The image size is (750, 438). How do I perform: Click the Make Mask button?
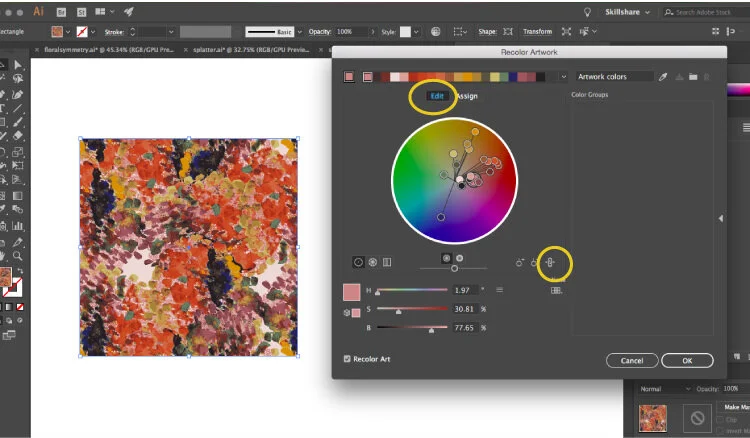click(x=733, y=407)
